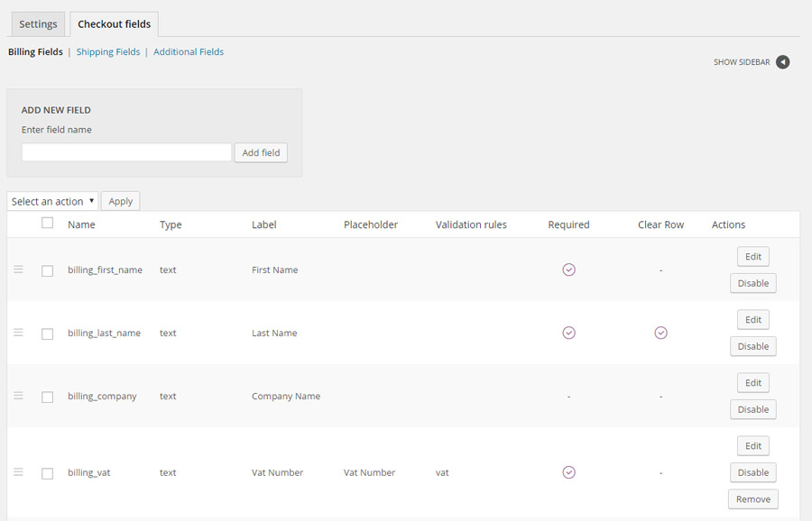The width and height of the screenshot is (812, 521).
Task: Click Required check icon for billing_vat
Action: click(x=568, y=472)
